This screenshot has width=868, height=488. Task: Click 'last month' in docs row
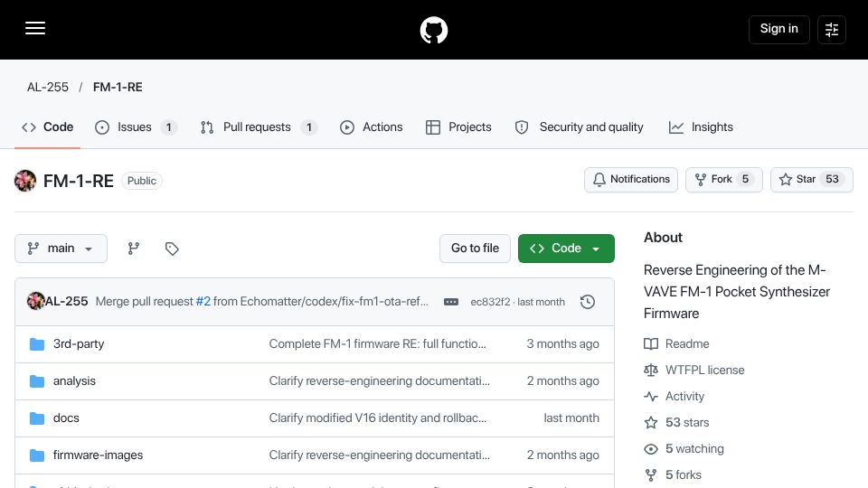click(x=571, y=418)
